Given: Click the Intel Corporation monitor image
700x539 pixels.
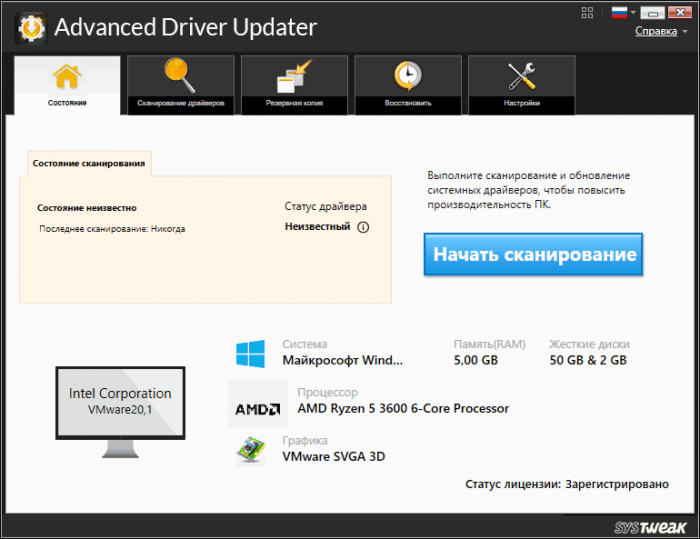Looking at the screenshot, I should tap(120, 412).
